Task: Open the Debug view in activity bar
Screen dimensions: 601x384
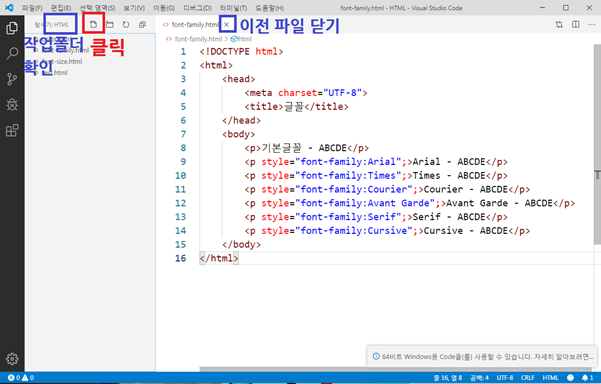Action: click(12, 104)
